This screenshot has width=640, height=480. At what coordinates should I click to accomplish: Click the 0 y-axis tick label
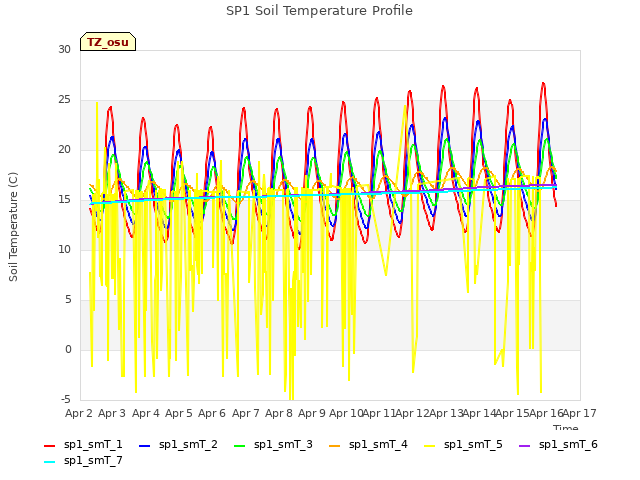[x=68, y=349]
